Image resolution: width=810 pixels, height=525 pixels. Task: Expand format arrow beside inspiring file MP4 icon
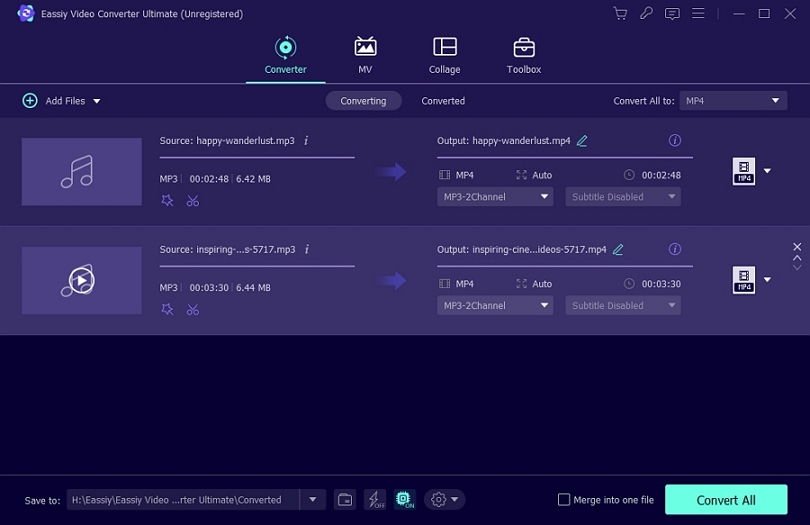pos(768,280)
